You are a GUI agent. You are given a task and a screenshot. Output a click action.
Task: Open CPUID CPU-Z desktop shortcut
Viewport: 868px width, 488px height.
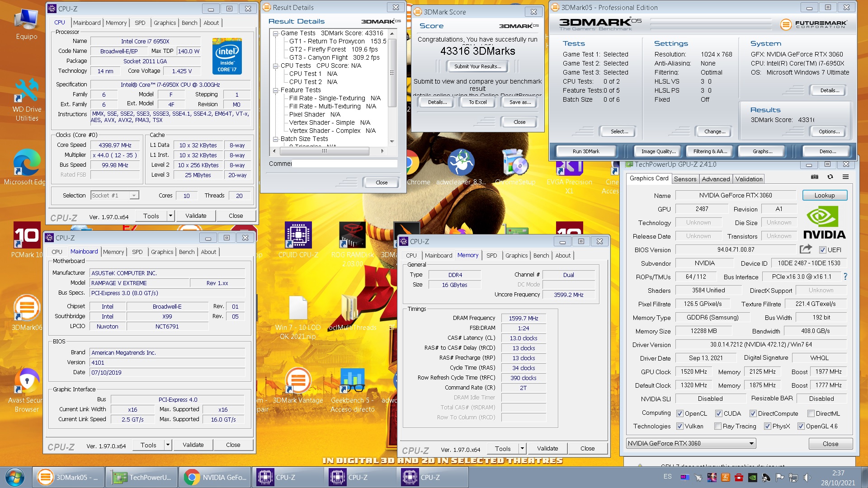coord(298,240)
